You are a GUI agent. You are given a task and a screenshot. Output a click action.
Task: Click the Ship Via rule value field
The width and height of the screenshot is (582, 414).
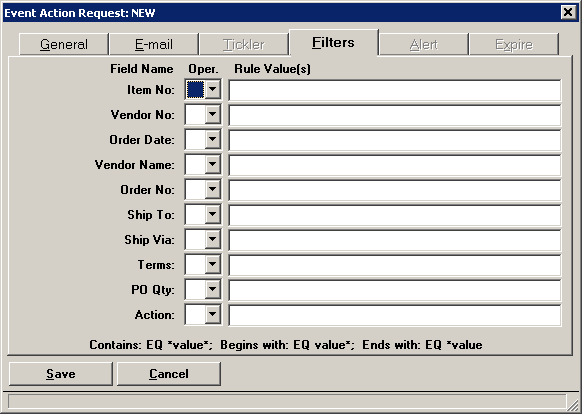395,240
